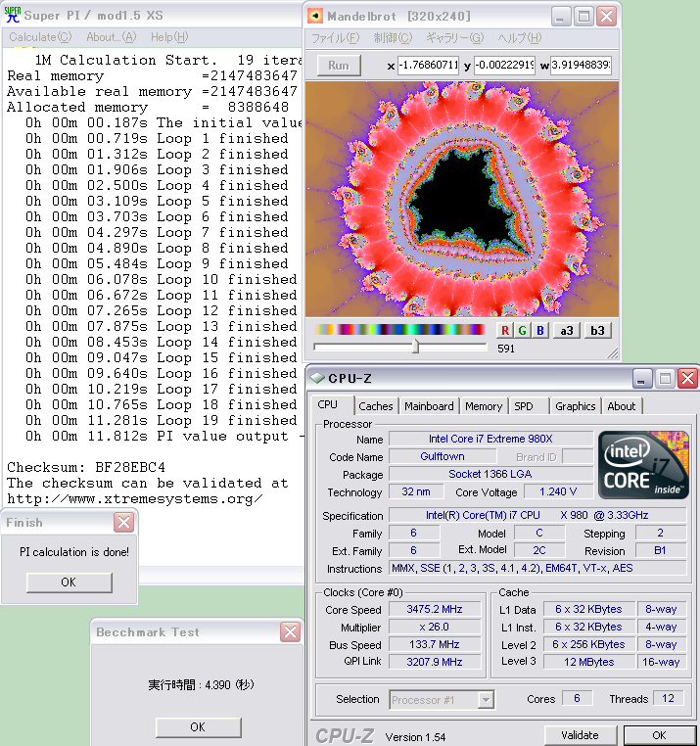Minimize the CPU-Z window

coord(641,379)
